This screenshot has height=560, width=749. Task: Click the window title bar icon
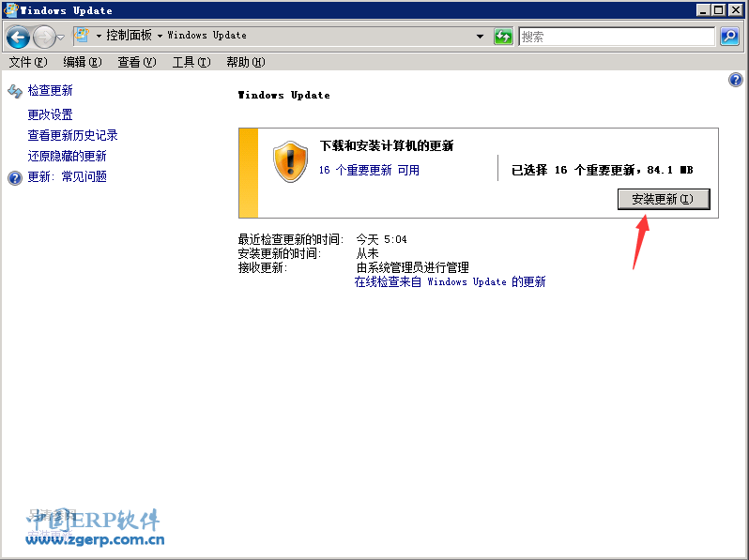pos(10,10)
